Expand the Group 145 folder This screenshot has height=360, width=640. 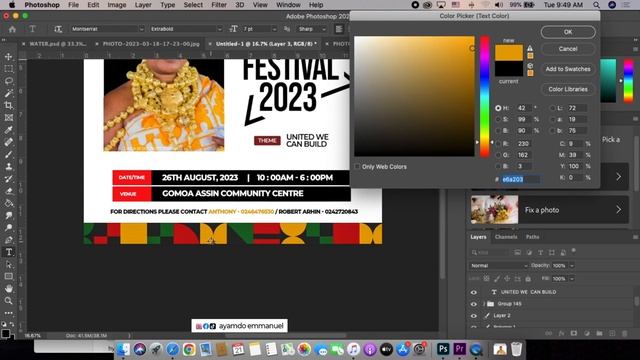tap(484, 304)
